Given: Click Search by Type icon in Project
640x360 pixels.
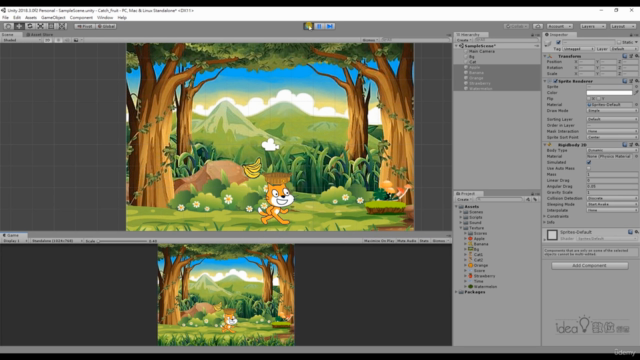Looking at the screenshot, I should tap(528, 200).
